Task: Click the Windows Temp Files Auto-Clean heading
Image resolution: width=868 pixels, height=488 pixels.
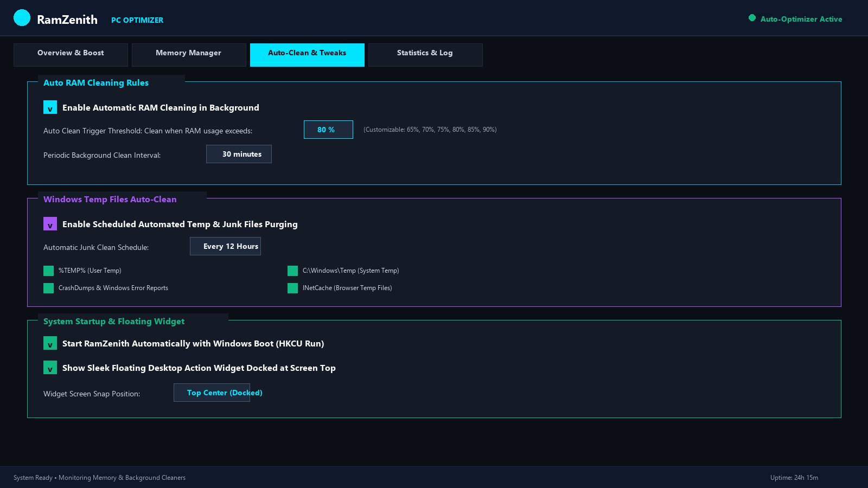Action: pyautogui.click(x=110, y=200)
